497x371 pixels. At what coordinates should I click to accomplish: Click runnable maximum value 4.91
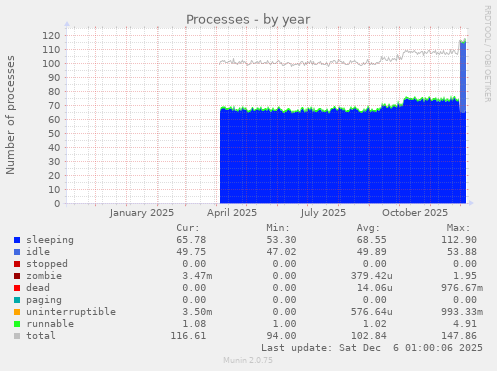[x=465, y=324]
